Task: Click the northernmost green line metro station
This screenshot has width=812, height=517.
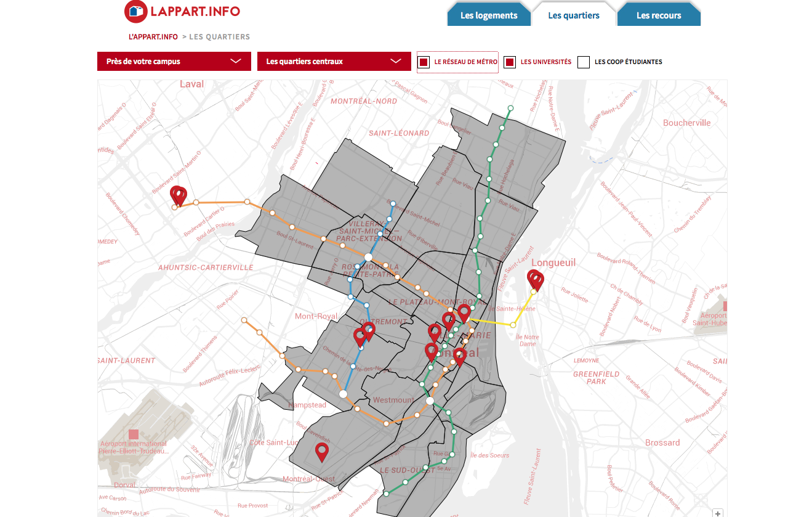Action: click(509, 108)
